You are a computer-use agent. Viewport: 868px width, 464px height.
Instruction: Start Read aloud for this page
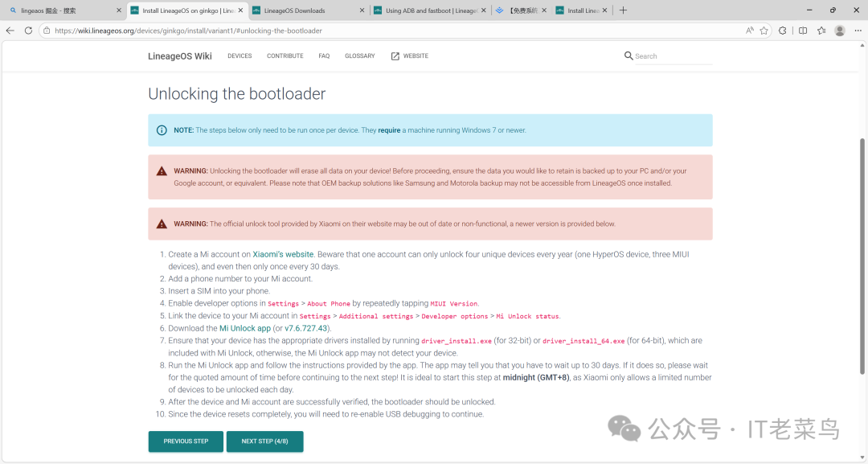(750, 30)
